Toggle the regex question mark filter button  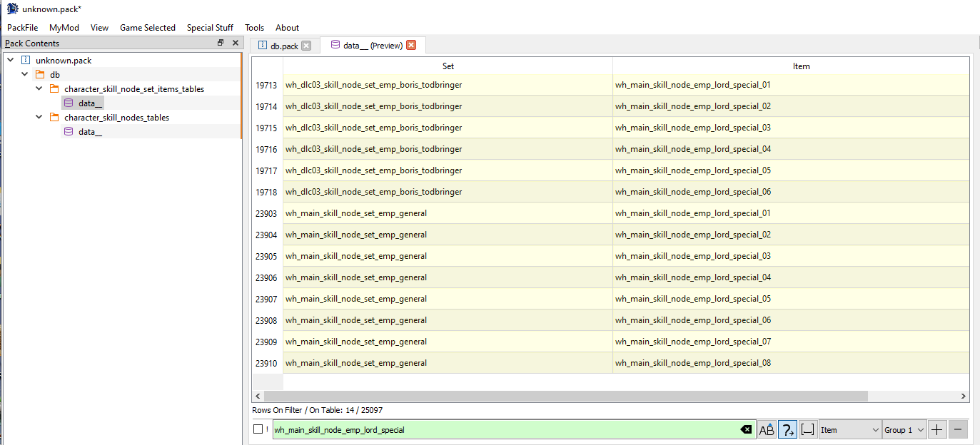(x=787, y=429)
